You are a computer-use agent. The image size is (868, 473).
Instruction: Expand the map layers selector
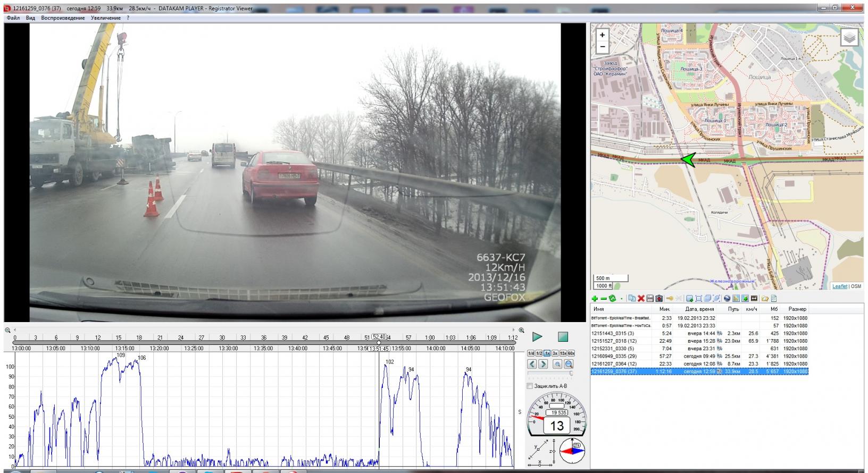click(x=849, y=38)
